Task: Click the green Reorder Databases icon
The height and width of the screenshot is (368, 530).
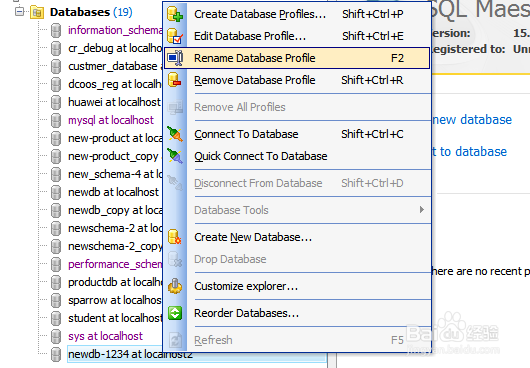Action: 175,313
